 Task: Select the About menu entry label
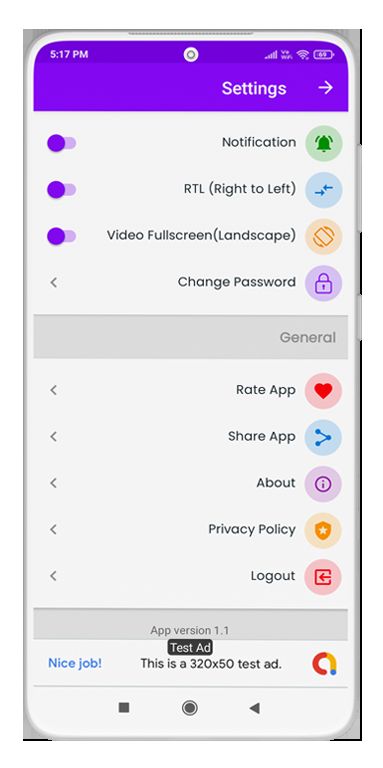coord(276,483)
